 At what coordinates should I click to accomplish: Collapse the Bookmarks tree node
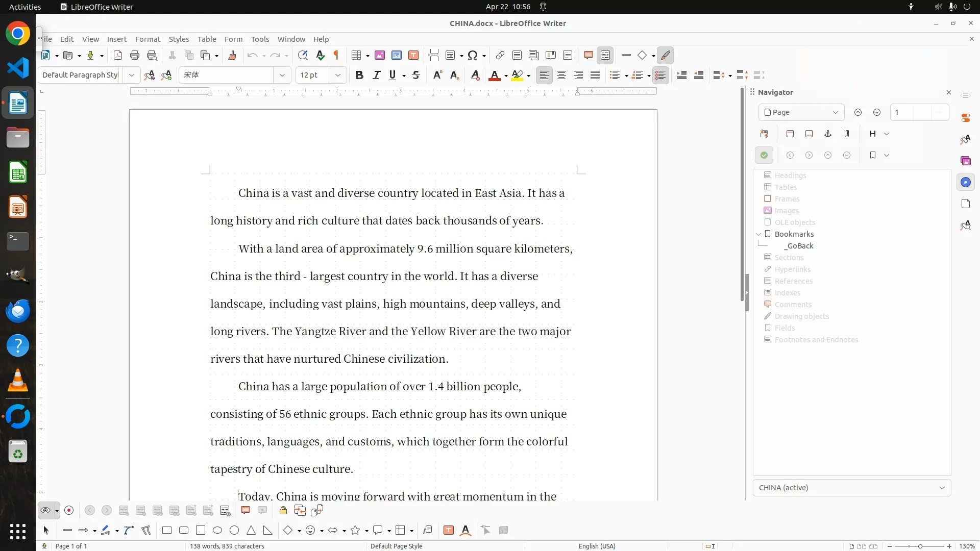click(758, 234)
